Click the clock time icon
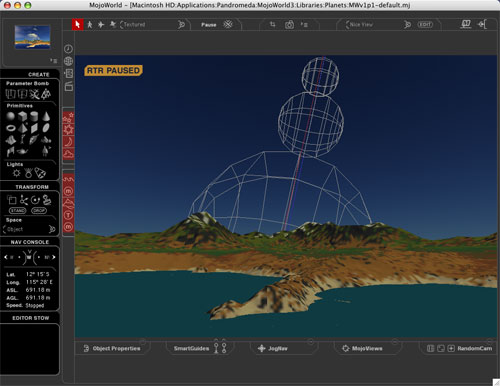 68,49
